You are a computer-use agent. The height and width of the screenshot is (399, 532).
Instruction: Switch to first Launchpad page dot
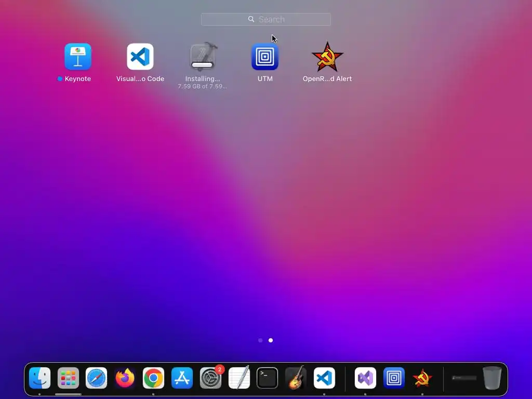click(x=260, y=340)
